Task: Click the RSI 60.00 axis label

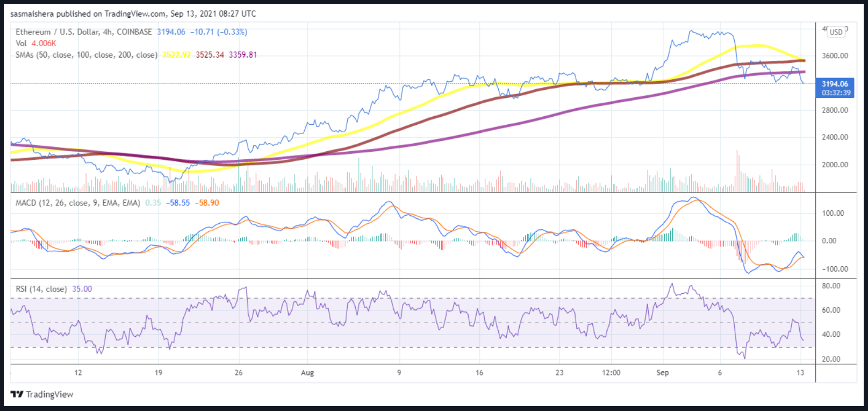Action: tap(831, 310)
